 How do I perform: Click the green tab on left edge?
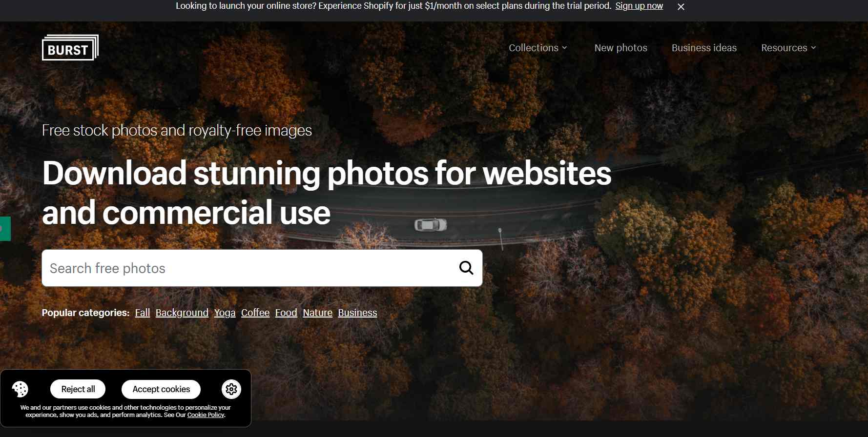point(5,229)
